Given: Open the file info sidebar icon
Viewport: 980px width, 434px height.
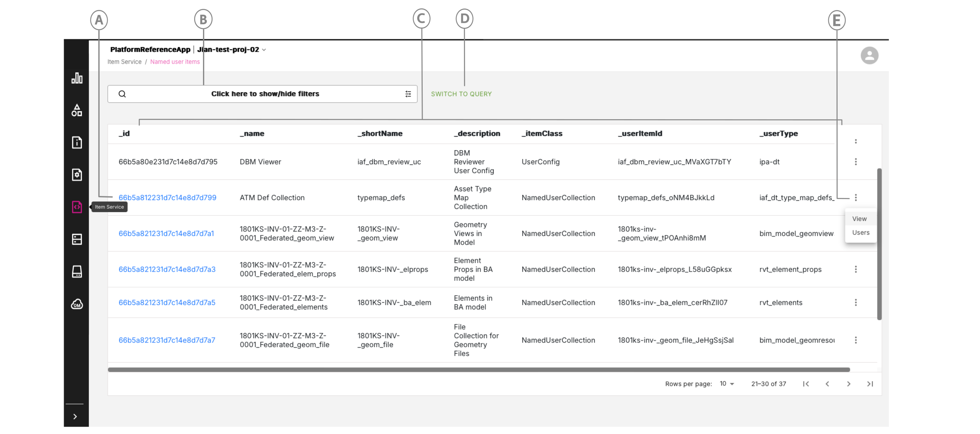Looking at the screenshot, I should coord(77,142).
